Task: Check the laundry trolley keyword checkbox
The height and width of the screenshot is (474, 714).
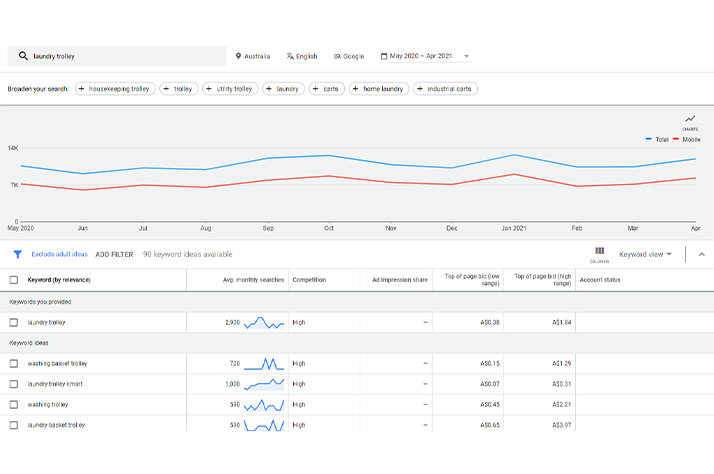Action: coord(14,322)
